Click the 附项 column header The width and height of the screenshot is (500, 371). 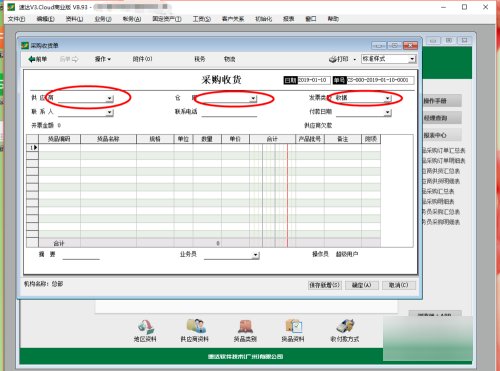coord(371,139)
